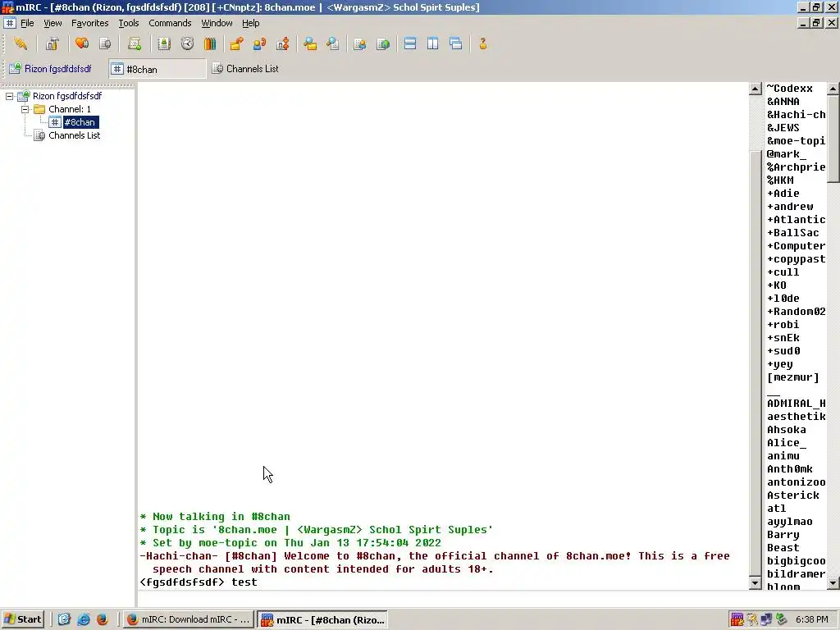Select @mark_ in the nick list
840x630 pixels.
(787, 154)
